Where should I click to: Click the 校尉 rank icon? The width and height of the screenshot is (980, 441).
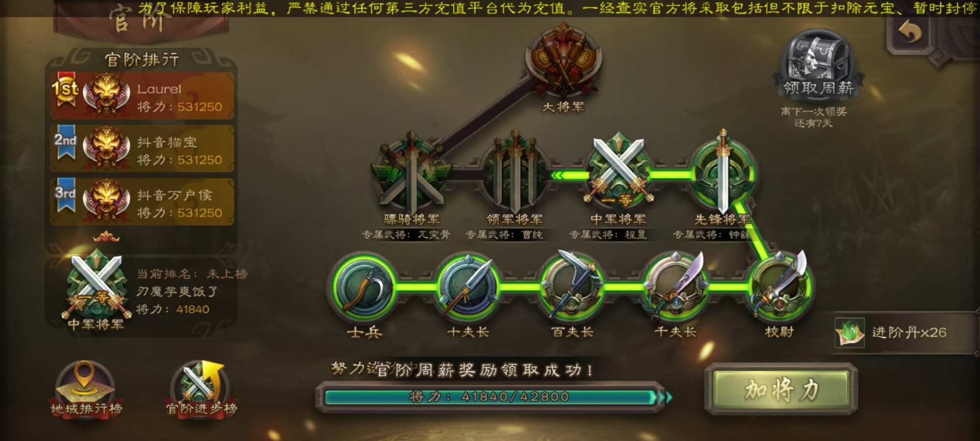pyautogui.click(x=780, y=286)
